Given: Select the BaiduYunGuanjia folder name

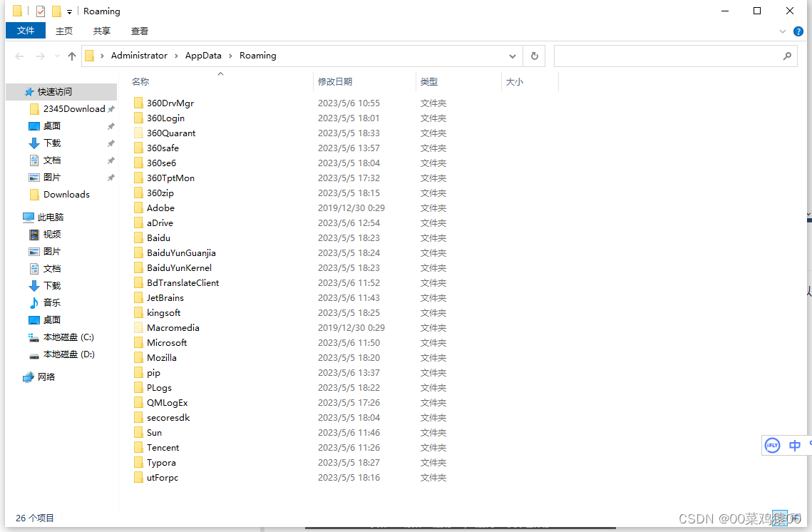Looking at the screenshot, I should (181, 252).
